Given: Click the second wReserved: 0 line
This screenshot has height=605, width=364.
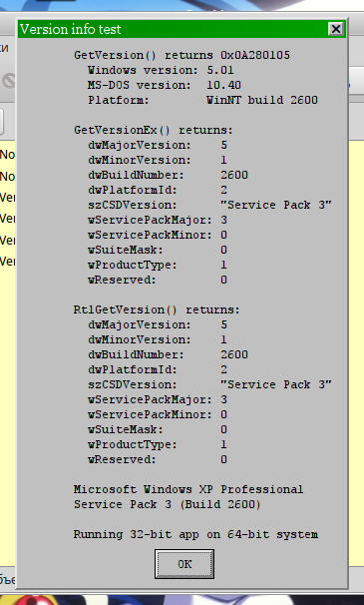Looking at the screenshot, I should click(158, 459).
